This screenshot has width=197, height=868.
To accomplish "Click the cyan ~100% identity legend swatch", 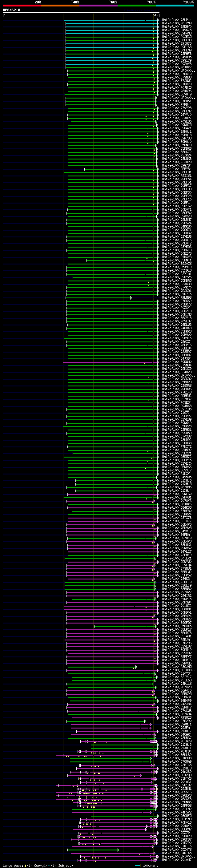I will (175, 6).
